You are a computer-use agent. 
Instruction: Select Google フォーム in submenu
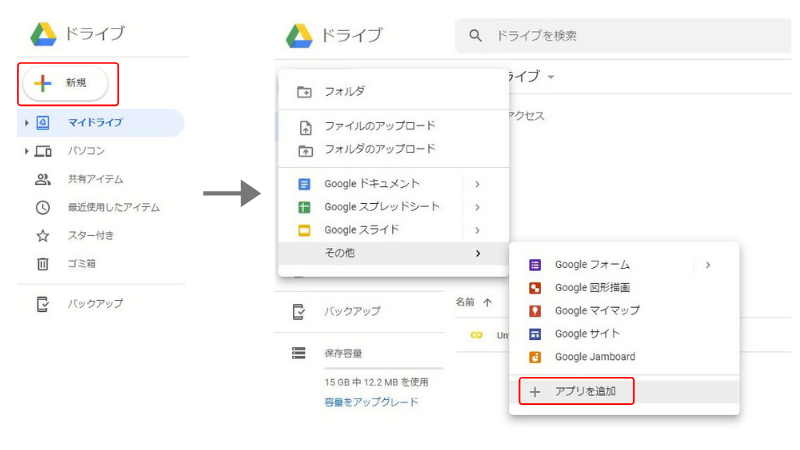click(624, 265)
